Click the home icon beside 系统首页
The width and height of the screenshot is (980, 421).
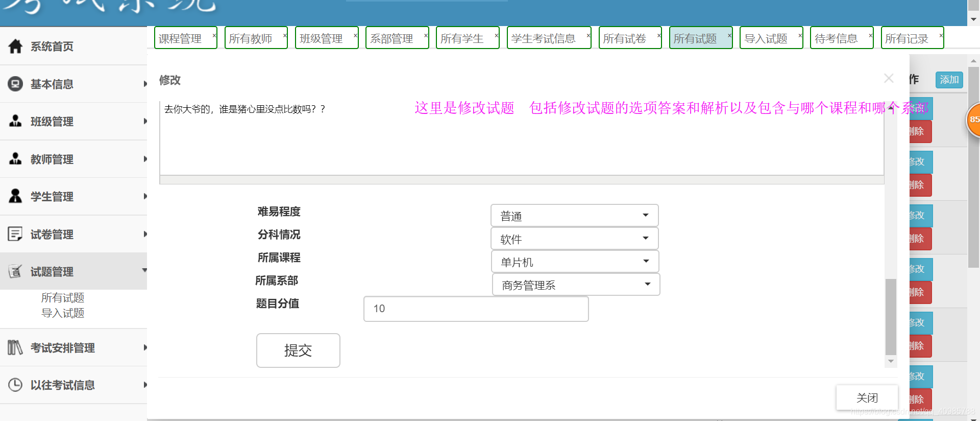tap(15, 46)
